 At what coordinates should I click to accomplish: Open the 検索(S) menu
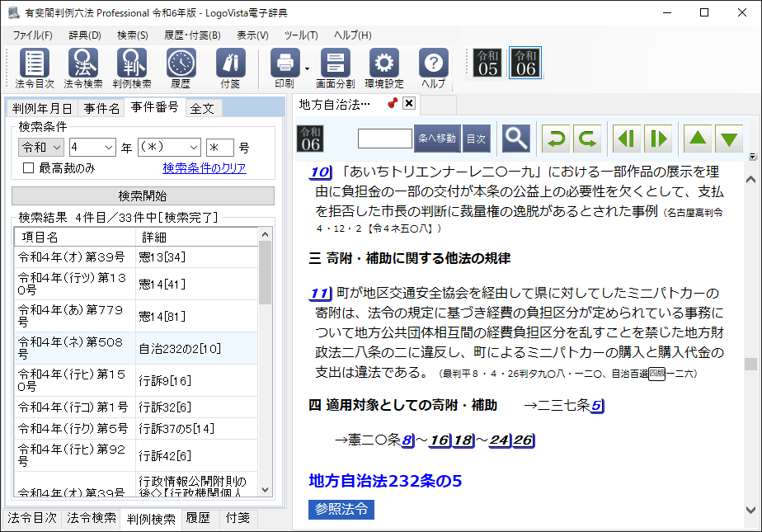(x=132, y=35)
